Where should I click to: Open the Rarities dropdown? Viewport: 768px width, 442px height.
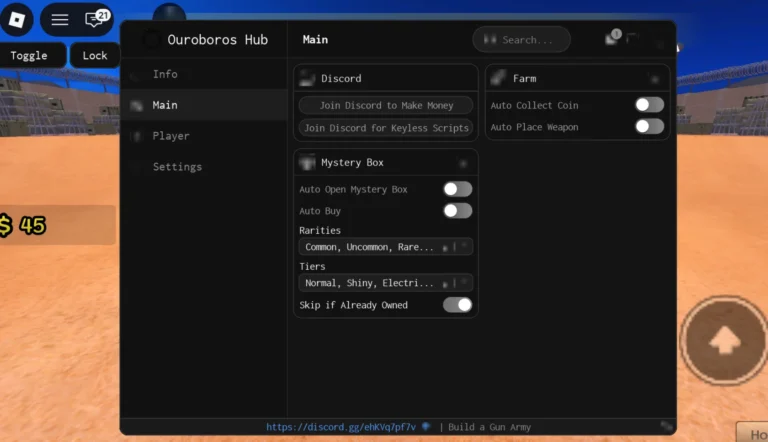[385, 247]
